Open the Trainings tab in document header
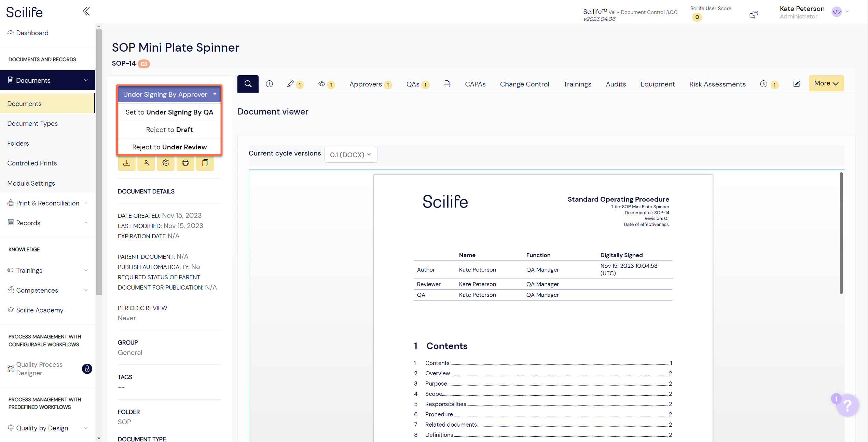The width and height of the screenshot is (868, 442). click(577, 84)
